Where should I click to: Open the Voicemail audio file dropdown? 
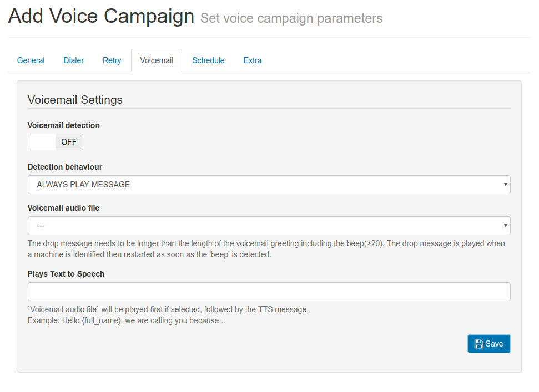(269, 226)
